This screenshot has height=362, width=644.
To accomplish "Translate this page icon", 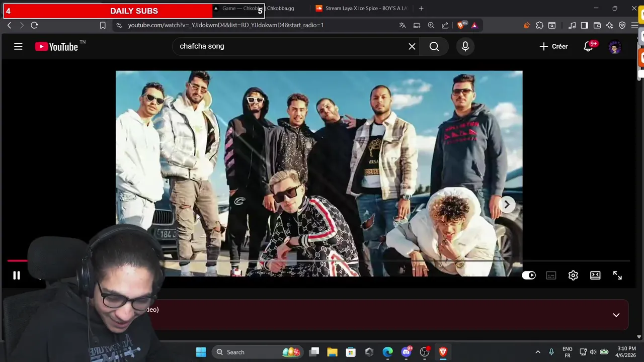I will point(403,25).
